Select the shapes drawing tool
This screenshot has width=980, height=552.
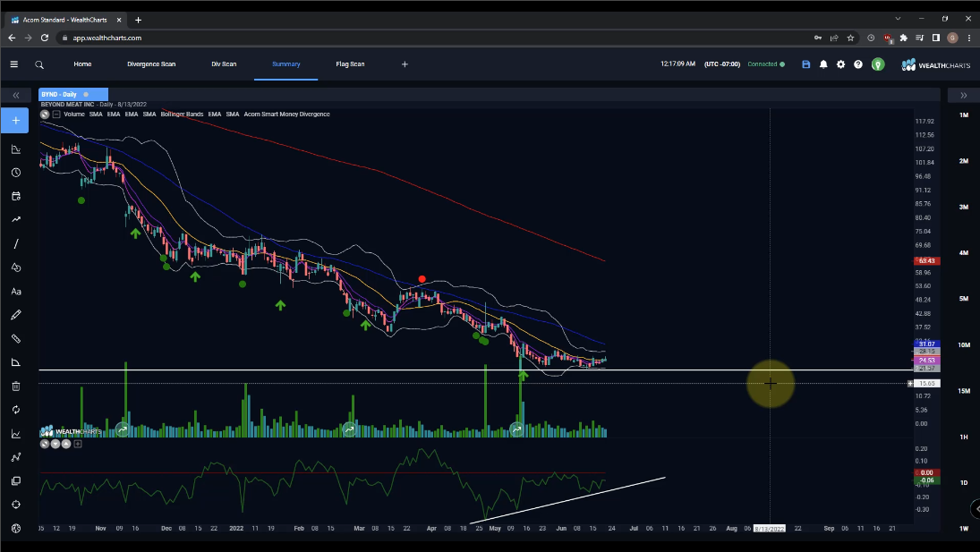(x=15, y=268)
